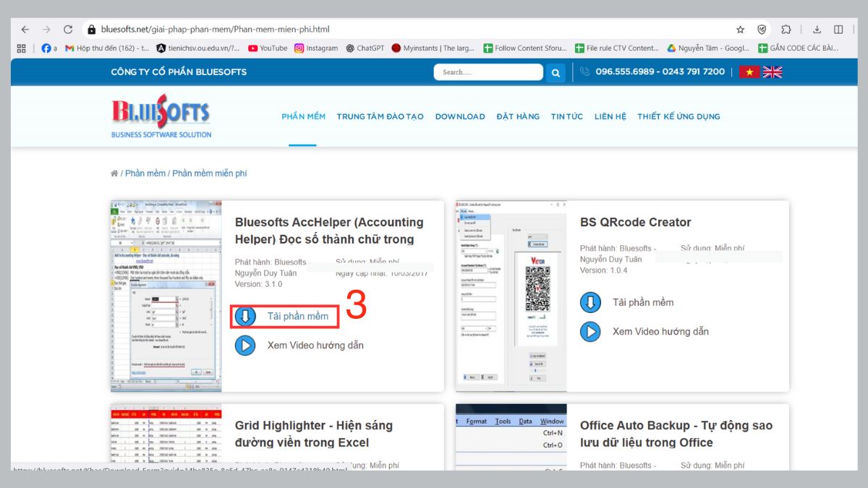Screen dimensions: 868x488
Task: Open Xem Video hướng dẫn for QRcode Creator
Action: pos(660,332)
